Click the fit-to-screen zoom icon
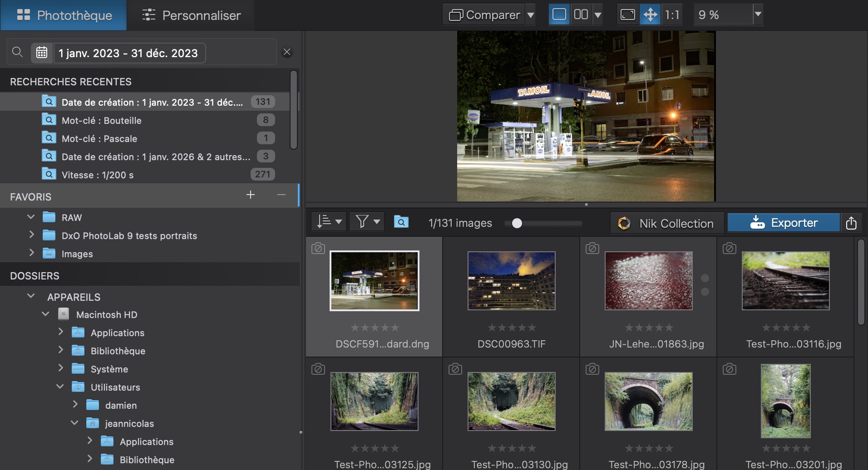This screenshot has height=470, width=868. pyautogui.click(x=627, y=15)
